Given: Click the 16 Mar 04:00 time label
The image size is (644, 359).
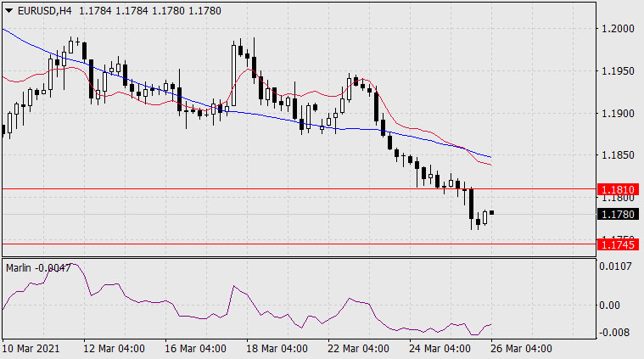Looking at the screenshot, I should coord(195,349).
